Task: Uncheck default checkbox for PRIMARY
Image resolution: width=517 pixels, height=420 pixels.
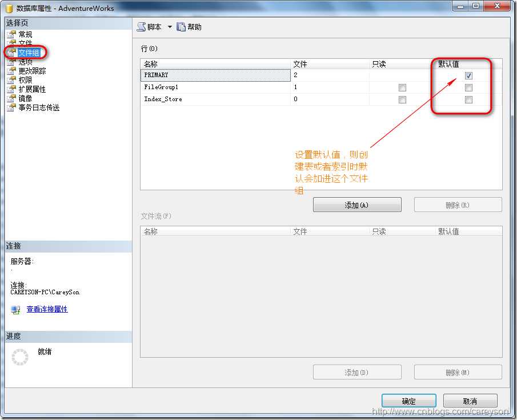Action: pos(468,75)
